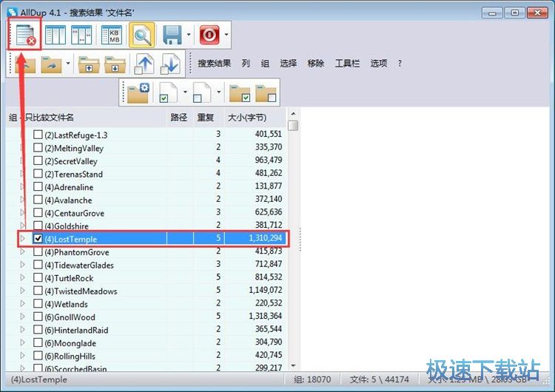Click size value 381,712 of Goldshire
Screen dimensions: 555x392
pyautogui.click(x=269, y=225)
